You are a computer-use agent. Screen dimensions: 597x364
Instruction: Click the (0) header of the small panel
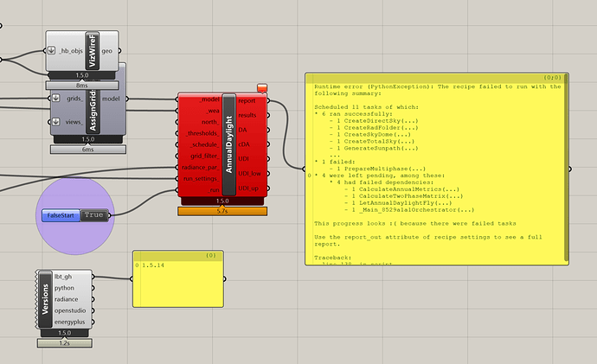point(178,256)
